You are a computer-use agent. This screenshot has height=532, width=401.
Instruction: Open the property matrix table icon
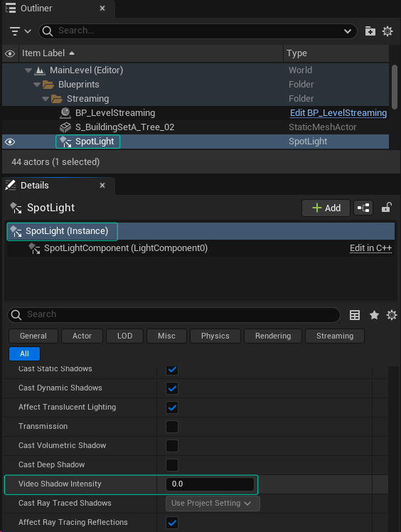tap(355, 315)
